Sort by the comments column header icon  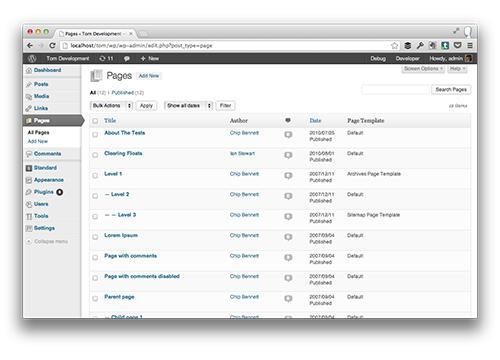pyautogui.click(x=288, y=120)
